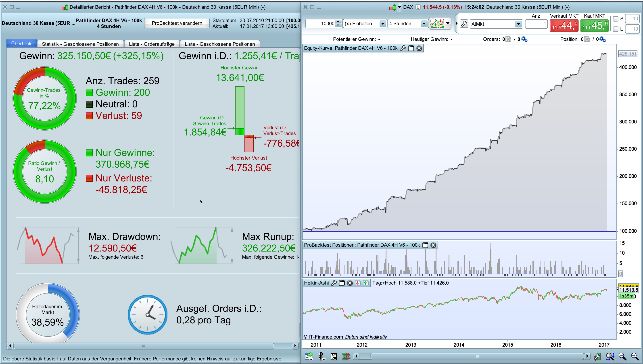The width and height of the screenshot is (643, 364).
Task: Click the order settings wrench icon
Action: 464,24
